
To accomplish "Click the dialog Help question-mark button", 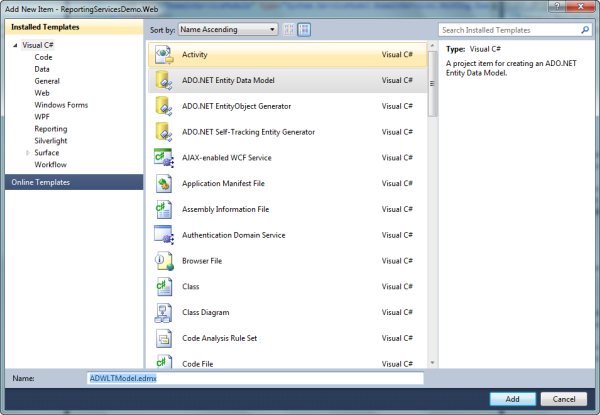I will click(557, 6).
